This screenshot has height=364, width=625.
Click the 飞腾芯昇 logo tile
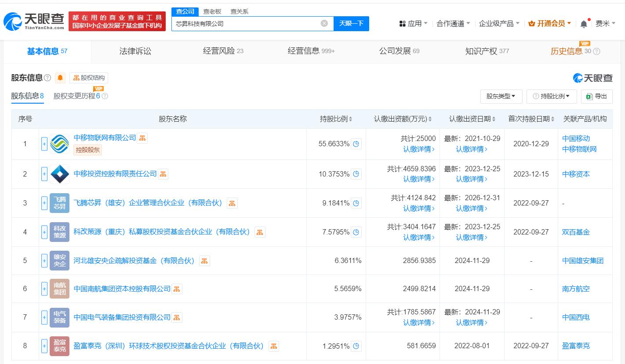coord(60,203)
